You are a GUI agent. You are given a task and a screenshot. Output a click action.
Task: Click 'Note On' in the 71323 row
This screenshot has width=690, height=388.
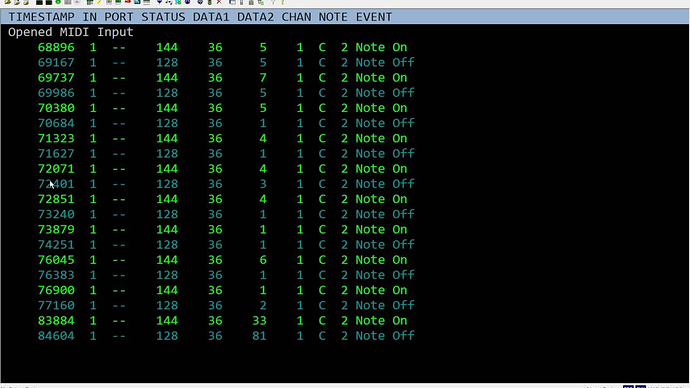click(382, 138)
